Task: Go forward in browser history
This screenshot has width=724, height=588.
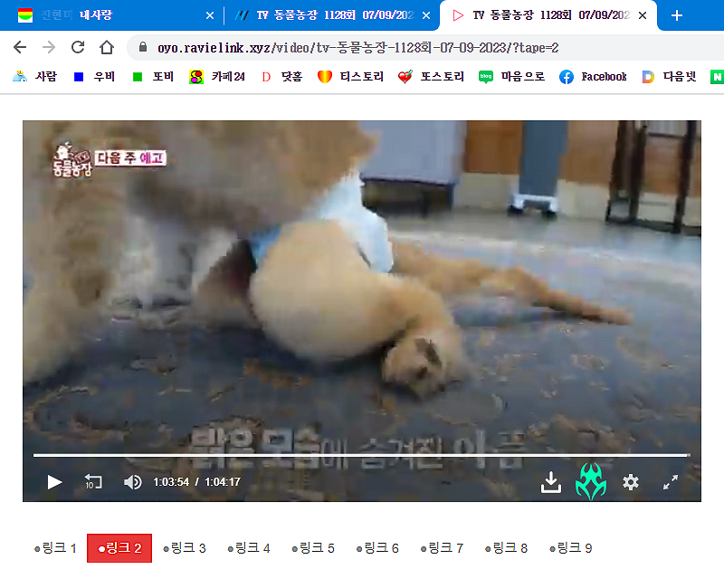Action: click(49, 47)
